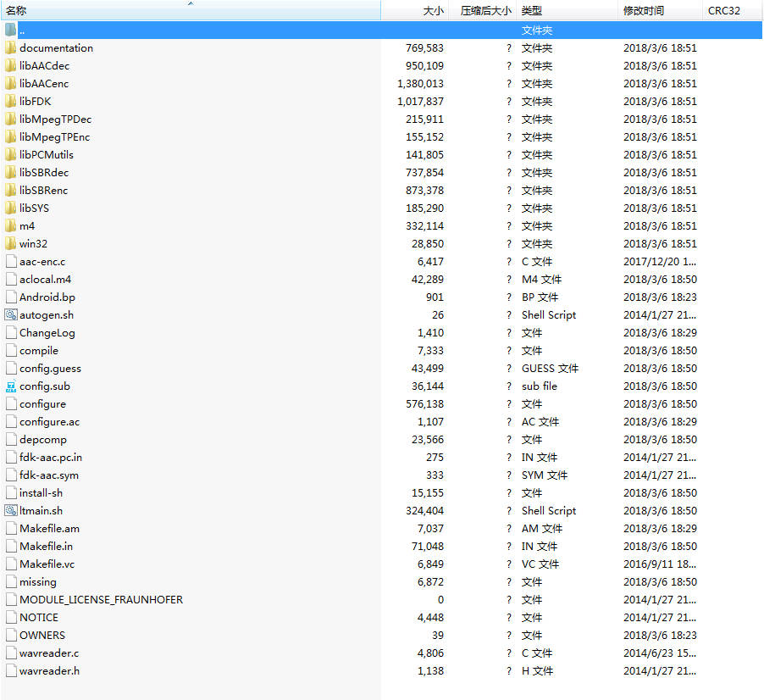
Task: Sort by the 名称 column header
Action: click(16, 11)
